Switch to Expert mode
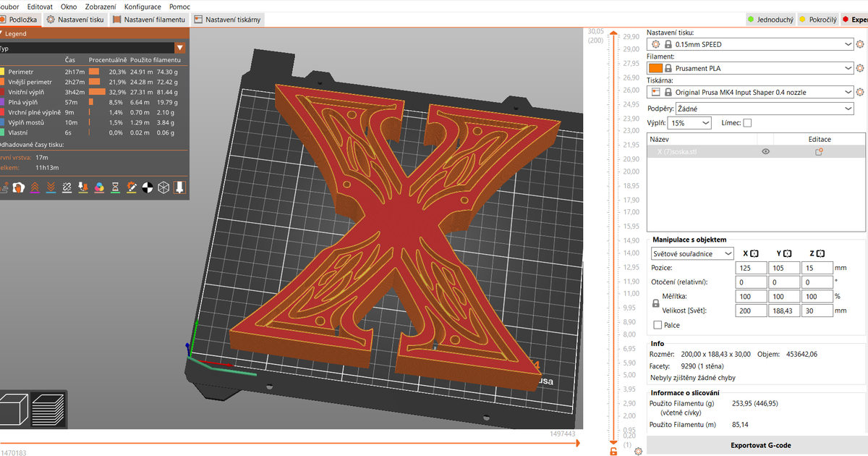 click(853, 20)
